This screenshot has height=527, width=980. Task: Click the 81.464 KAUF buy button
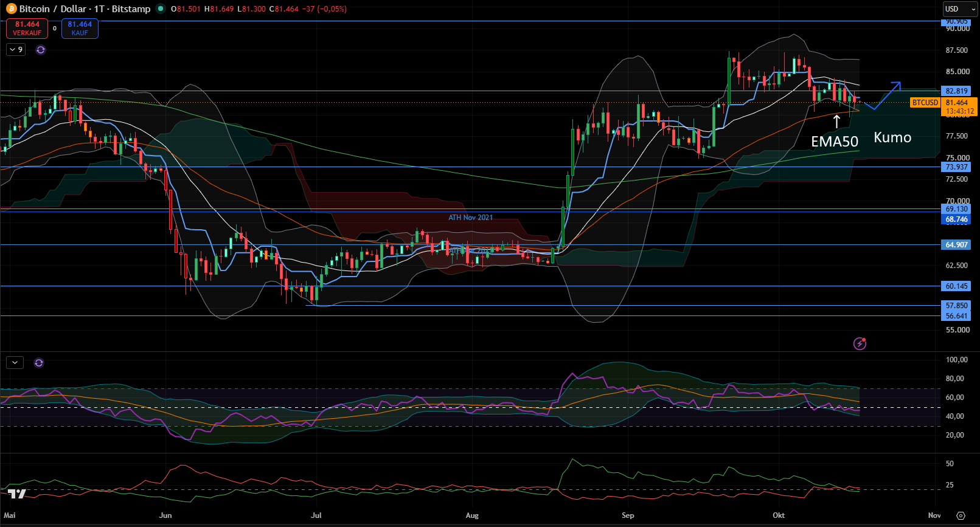(80, 29)
